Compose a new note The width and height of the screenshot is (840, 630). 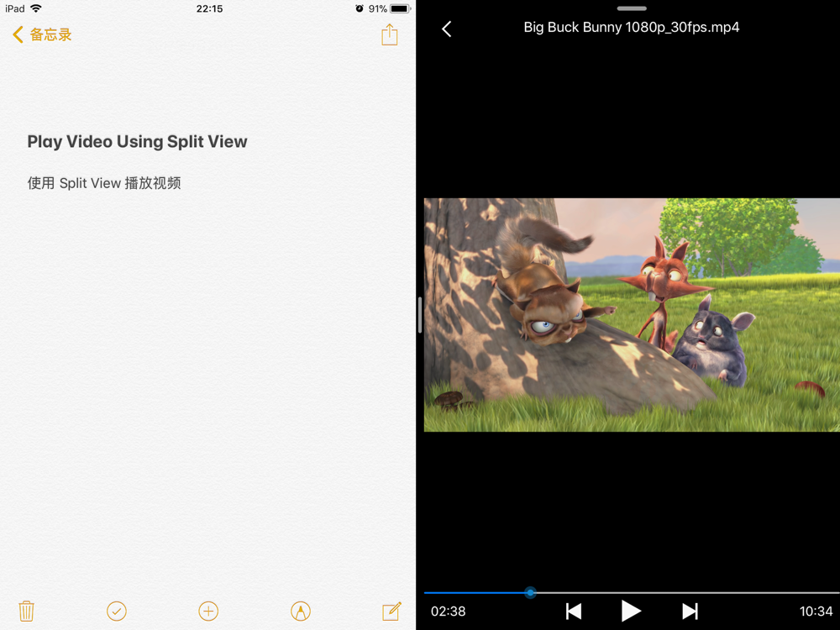[x=391, y=611]
